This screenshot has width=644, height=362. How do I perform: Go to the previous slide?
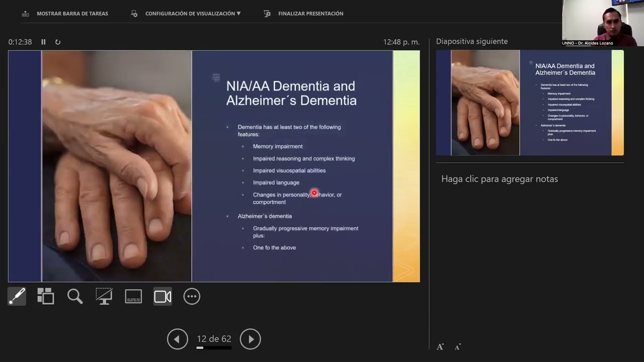pos(177,339)
